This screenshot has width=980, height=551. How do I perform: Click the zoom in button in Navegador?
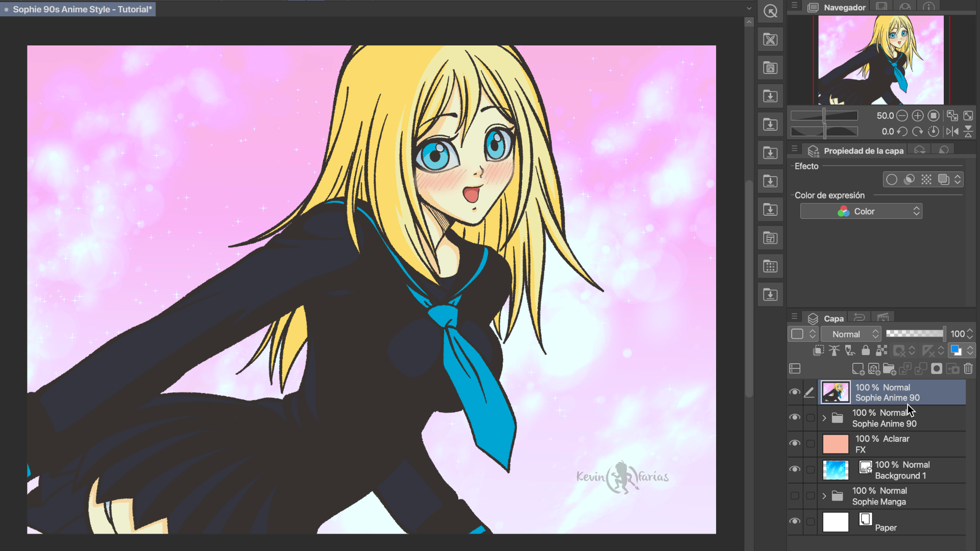tap(917, 116)
